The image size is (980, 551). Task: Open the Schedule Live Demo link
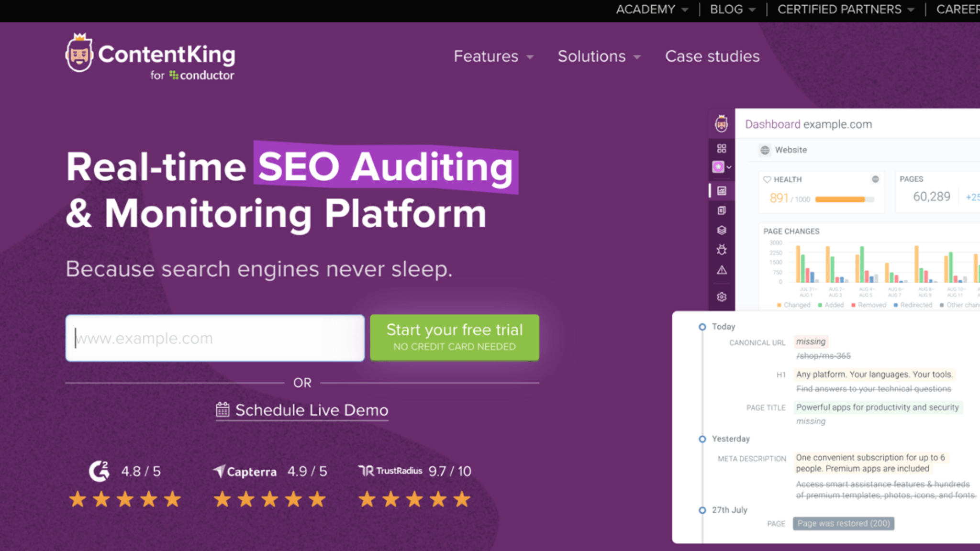(x=301, y=409)
